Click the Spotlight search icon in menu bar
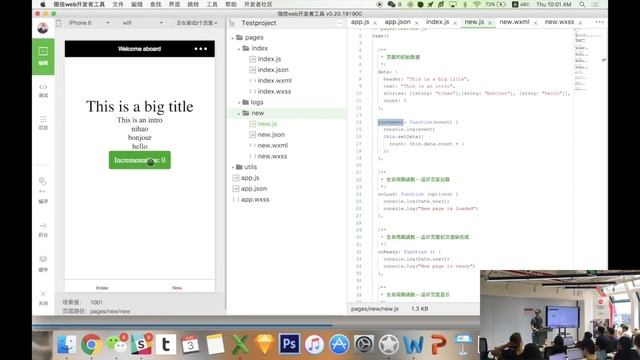The image size is (640, 360). 582,4
